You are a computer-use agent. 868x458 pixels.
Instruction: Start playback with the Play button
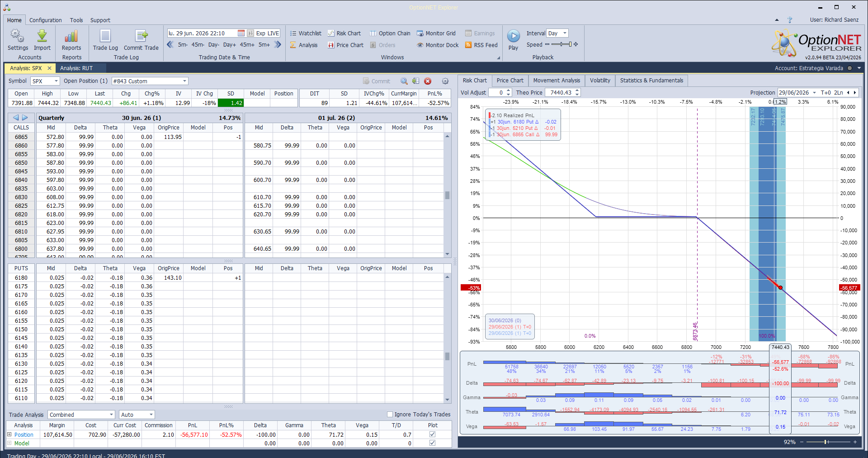[x=513, y=36]
